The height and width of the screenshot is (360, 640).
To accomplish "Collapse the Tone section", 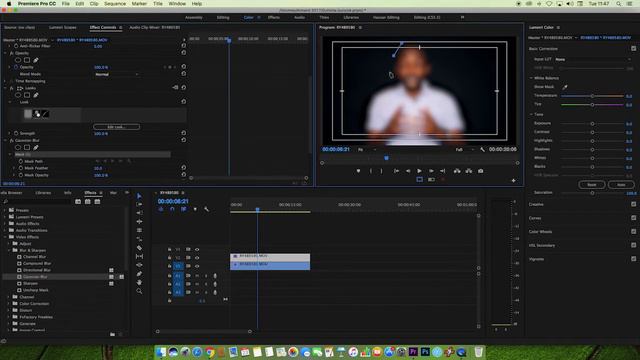I will 531,114.
